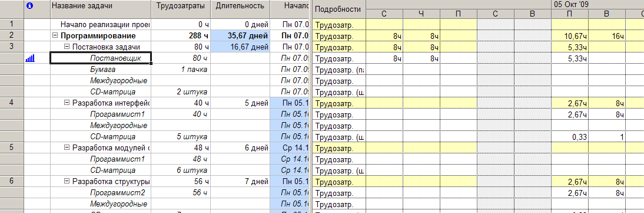Select the Постановщик resource cell

(101, 58)
